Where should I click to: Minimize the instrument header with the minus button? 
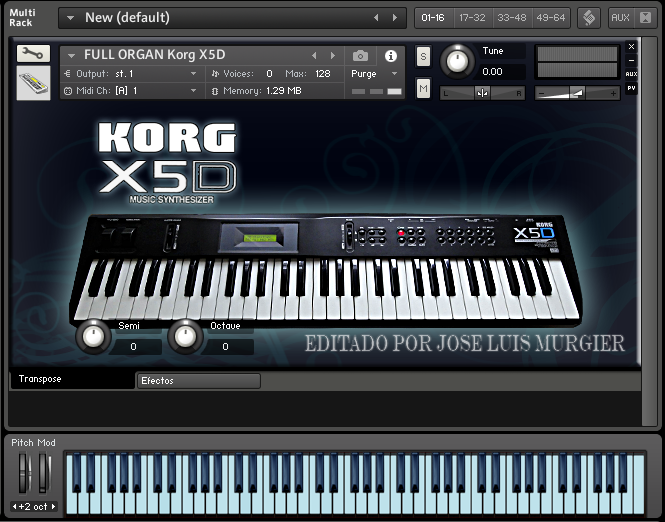point(631,61)
